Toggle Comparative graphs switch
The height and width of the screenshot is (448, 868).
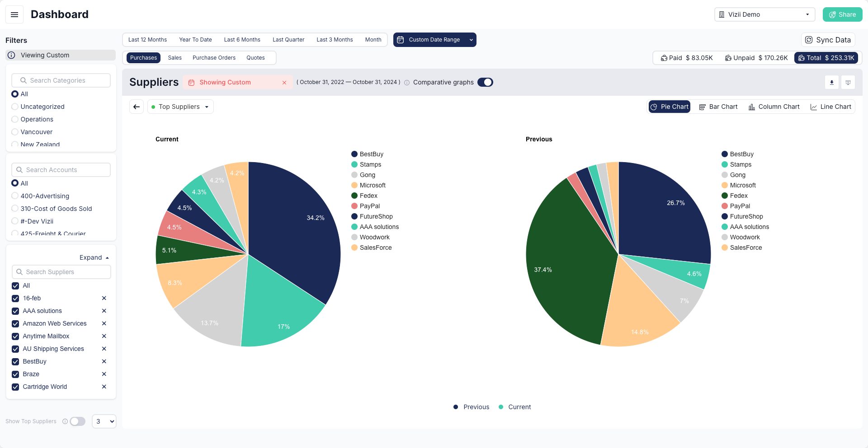(x=485, y=82)
